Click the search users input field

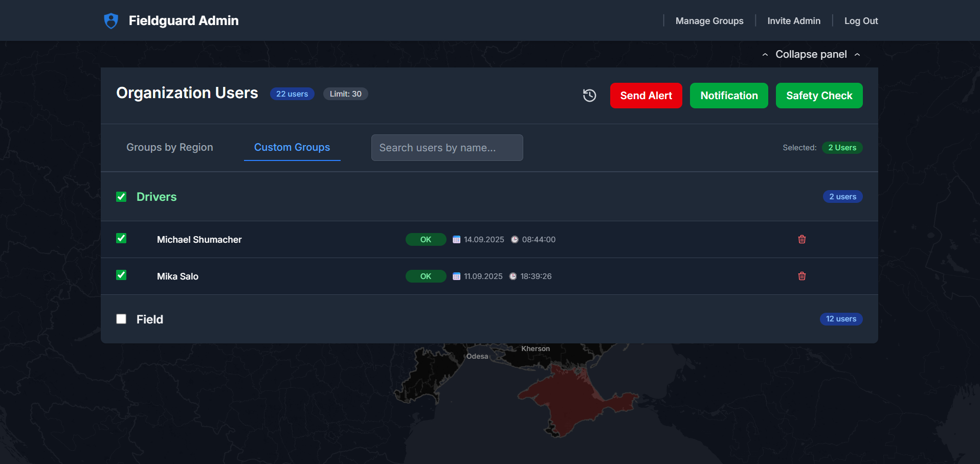pyautogui.click(x=447, y=148)
